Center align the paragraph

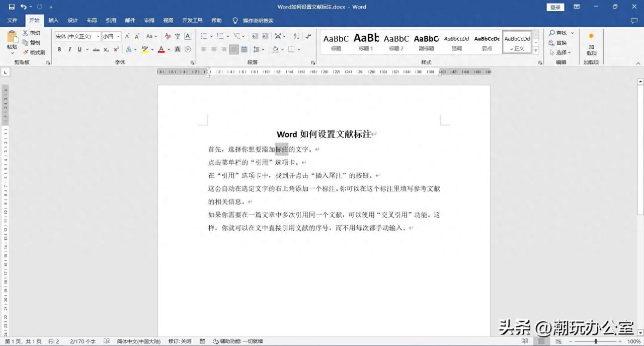[x=214, y=49]
